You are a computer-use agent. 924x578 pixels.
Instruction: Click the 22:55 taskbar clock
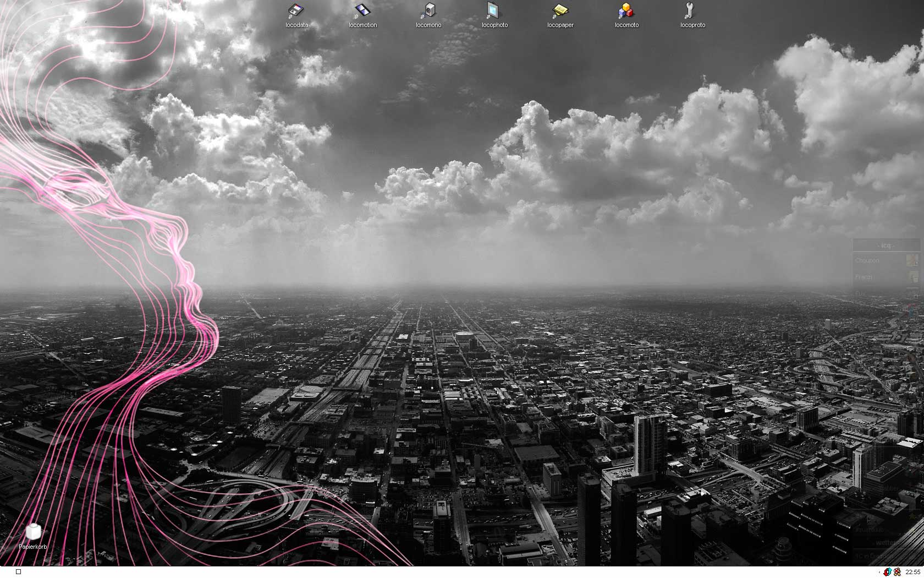coord(912,572)
